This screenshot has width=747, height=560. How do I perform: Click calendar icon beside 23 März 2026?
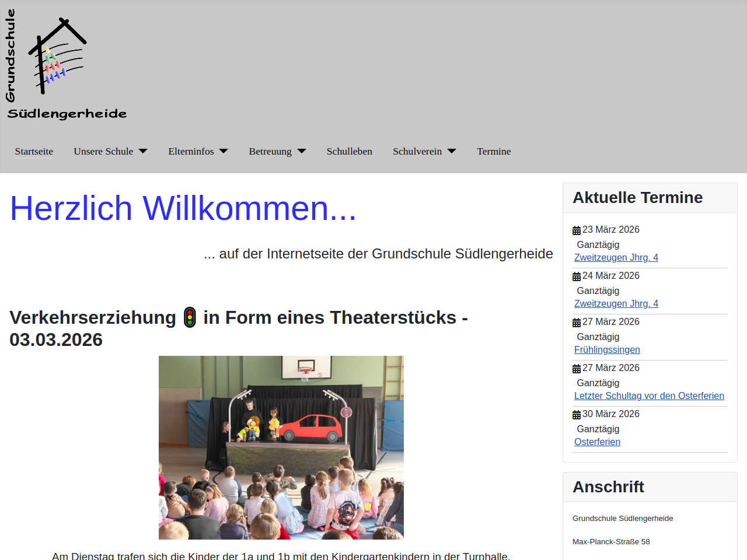[x=577, y=230]
